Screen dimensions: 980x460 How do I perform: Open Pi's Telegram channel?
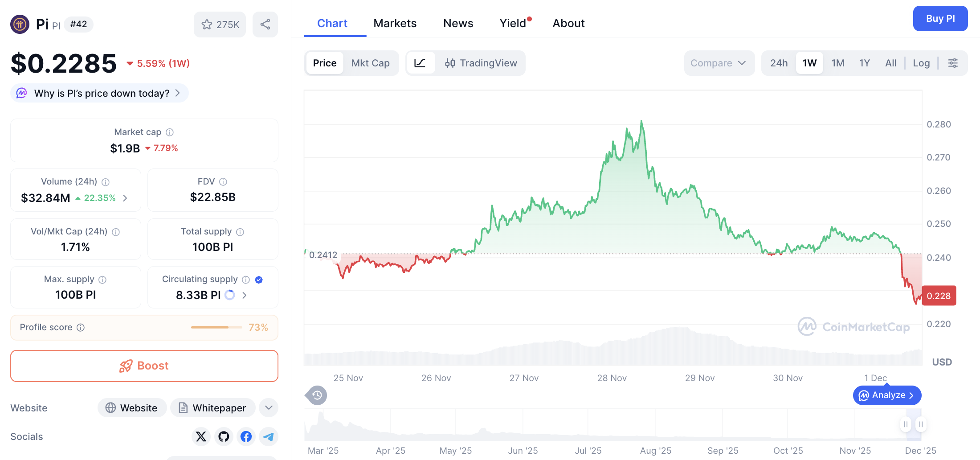269,437
